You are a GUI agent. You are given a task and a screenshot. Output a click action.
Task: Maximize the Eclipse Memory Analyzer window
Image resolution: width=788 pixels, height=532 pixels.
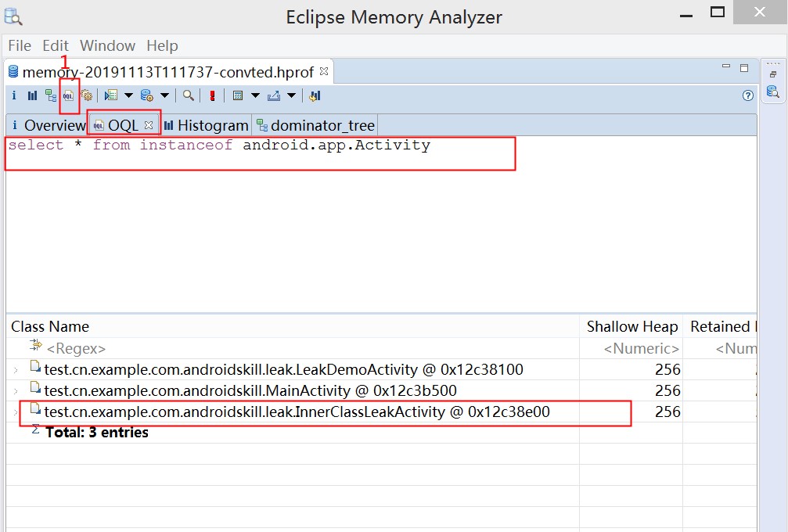pos(718,13)
